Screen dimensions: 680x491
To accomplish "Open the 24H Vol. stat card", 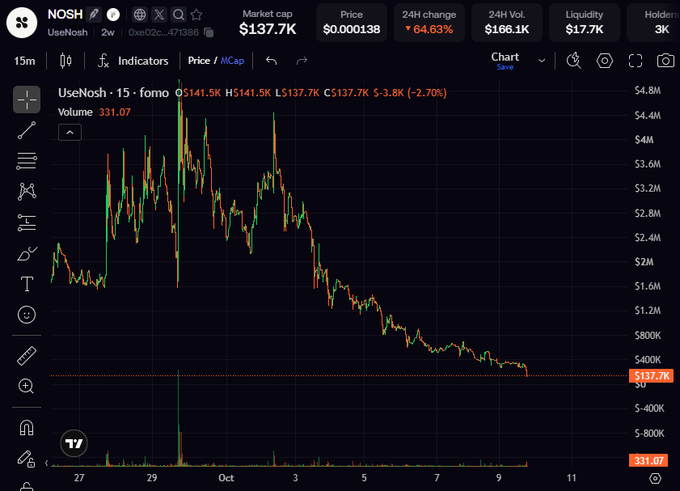I will click(x=507, y=23).
